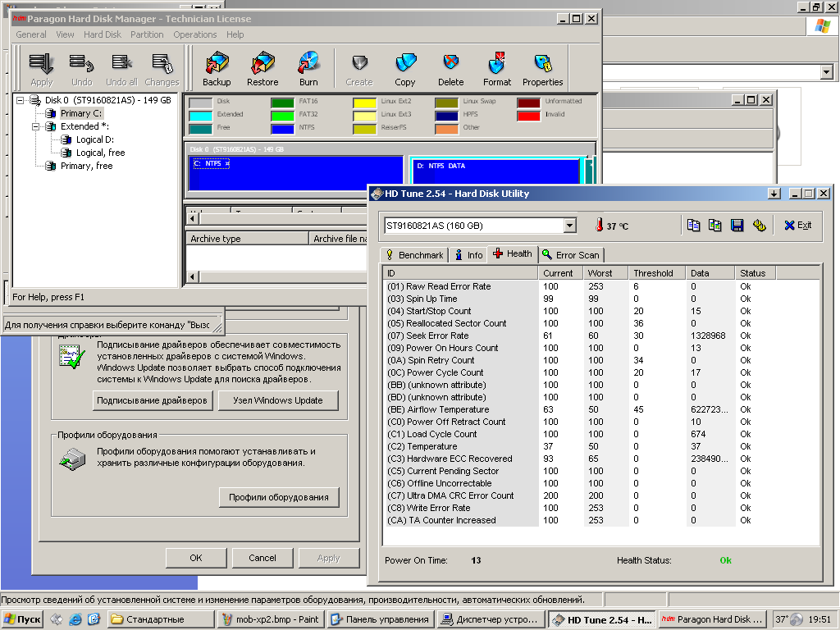Click Cancel in the system properties dialog

262,558
